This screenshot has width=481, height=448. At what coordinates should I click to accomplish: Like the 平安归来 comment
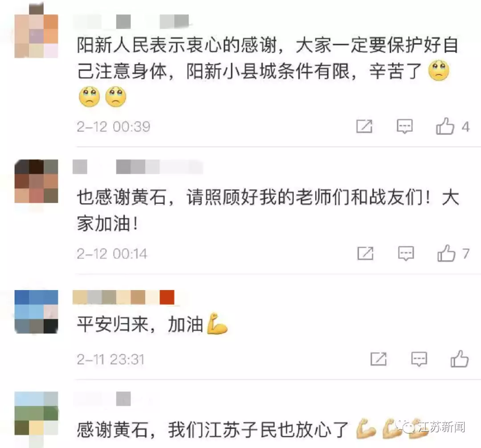pyautogui.click(x=460, y=359)
